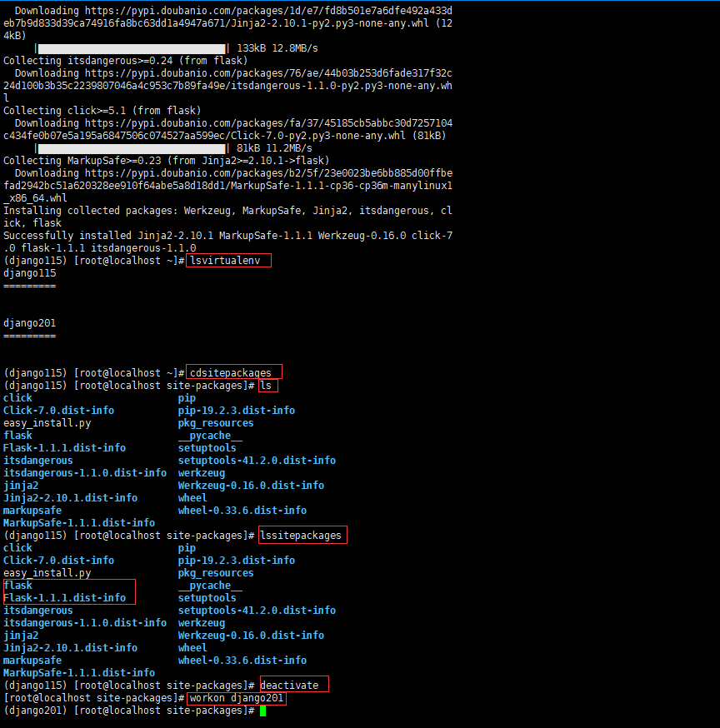Click pkg_resources in the first ls listing
Screen dimensions: 720x728
click(216, 423)
